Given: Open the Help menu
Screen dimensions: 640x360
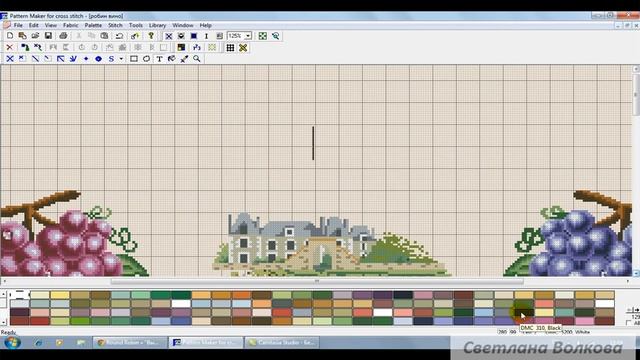Looking at the screenshot, I should [205, 25].
